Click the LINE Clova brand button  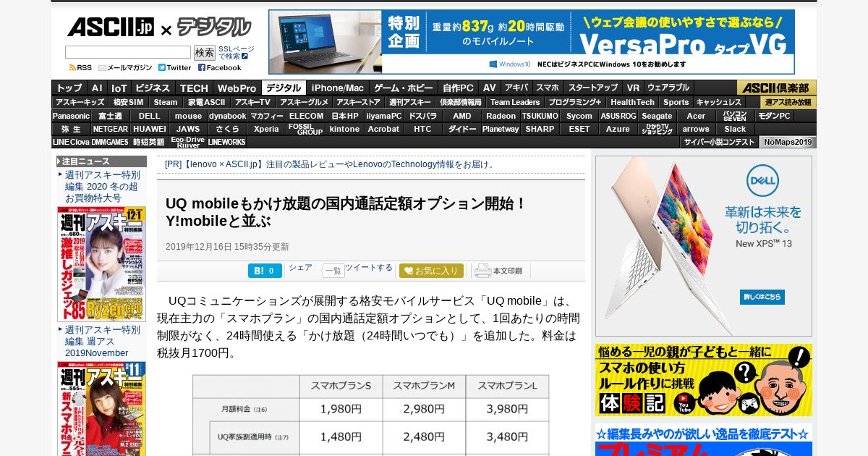[x=71, y=142]
